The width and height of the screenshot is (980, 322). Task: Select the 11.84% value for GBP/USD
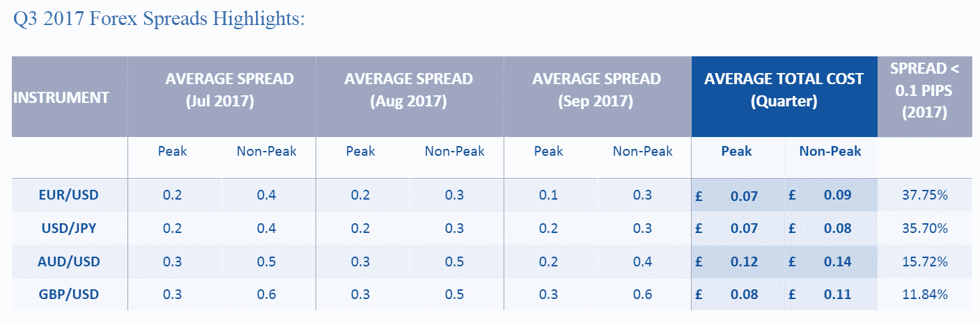coord(923,295)
